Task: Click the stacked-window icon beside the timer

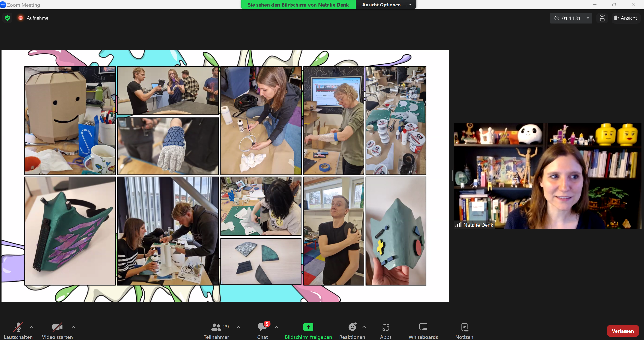Action: point(602,18)
